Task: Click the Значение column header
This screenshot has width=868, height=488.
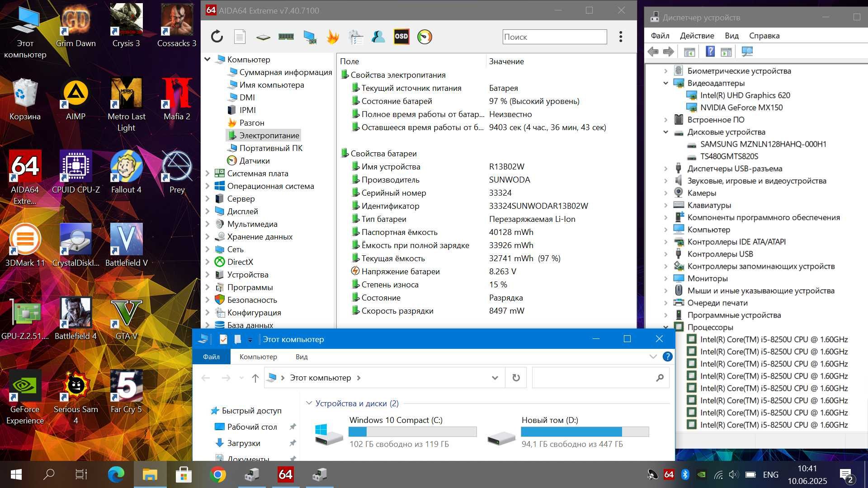Action: point(506,61)
